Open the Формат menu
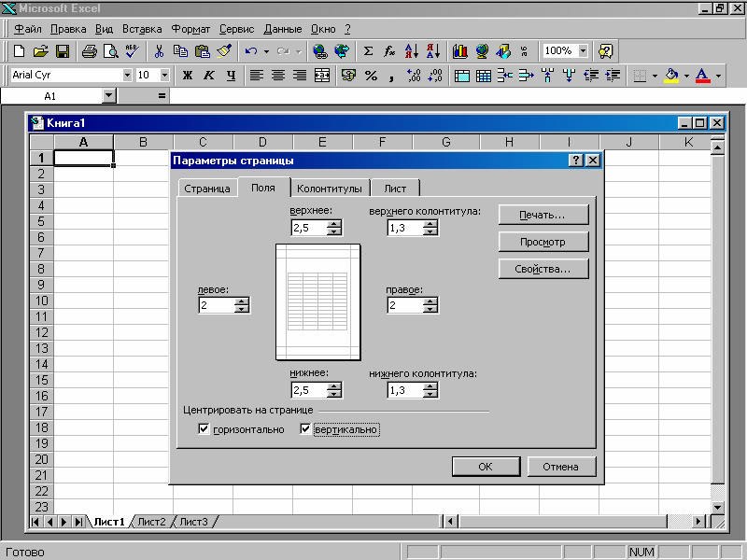The width and height of the screenshot is (747, 560). 190,29
